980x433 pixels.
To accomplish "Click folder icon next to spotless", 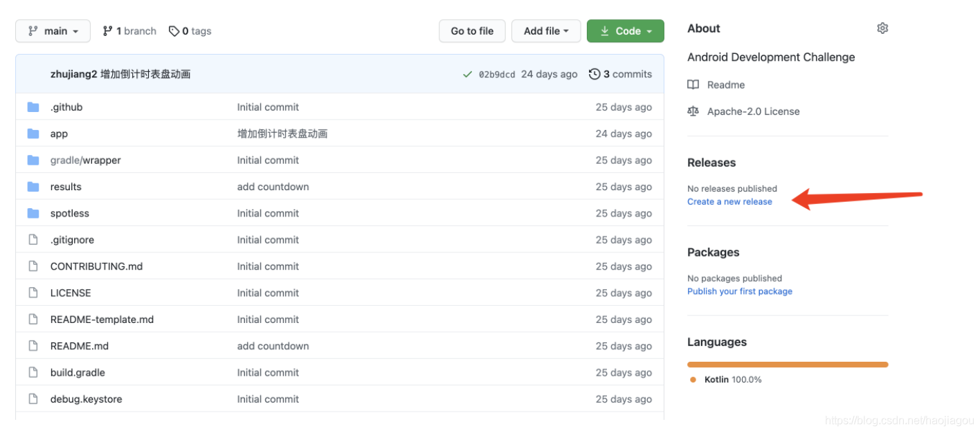I will point(33,213).
